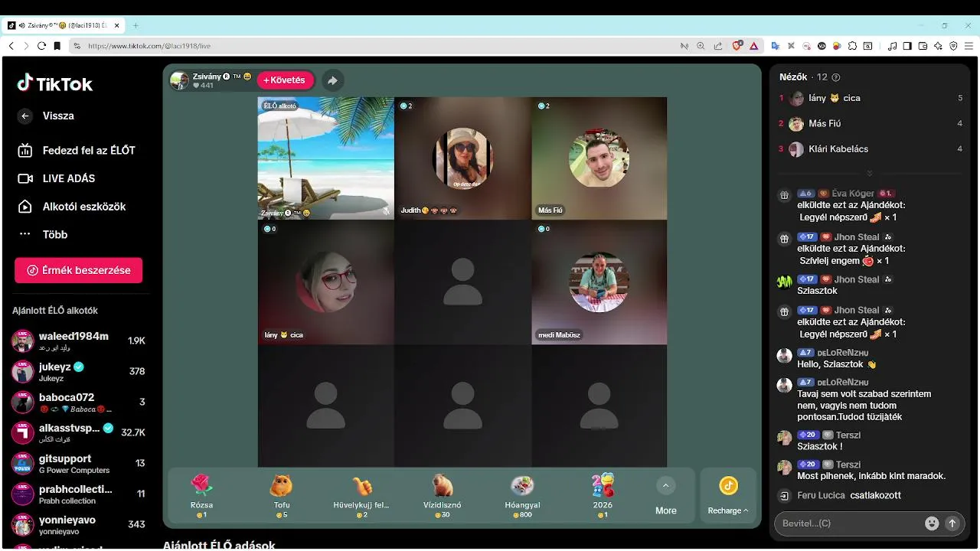Expand the viewers ranking list chevron

[869, 174]
